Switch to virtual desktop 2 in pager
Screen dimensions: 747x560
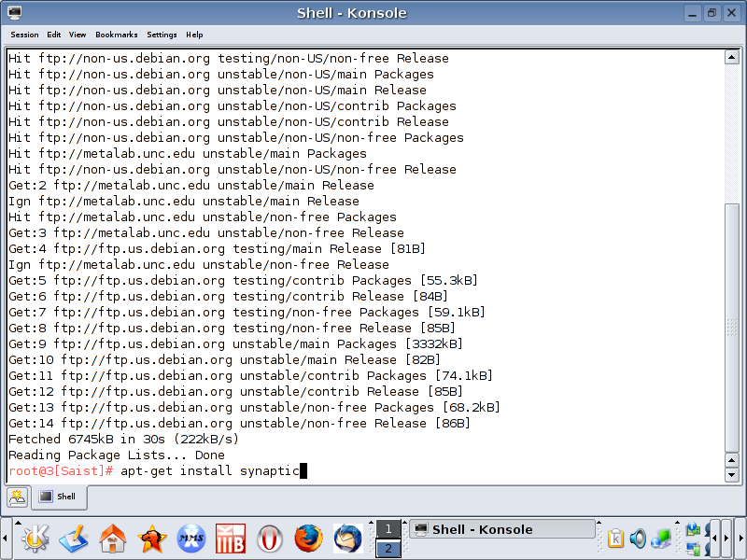(388, 549)
